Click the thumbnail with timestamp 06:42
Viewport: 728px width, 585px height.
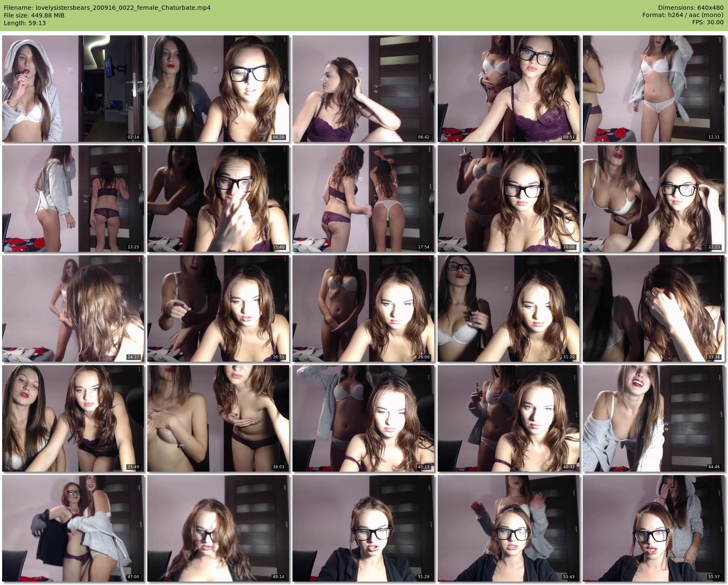[363, 89]
